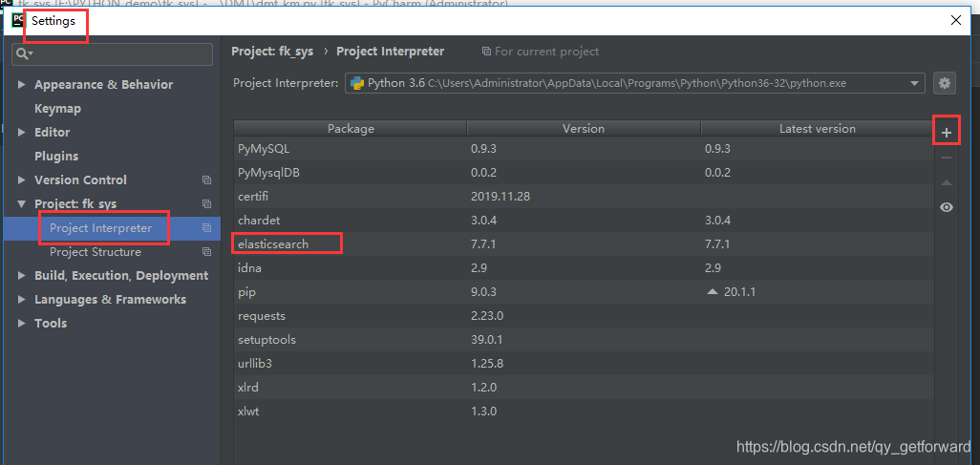The image size is (980, 465).
Task: Click copy icon beside Project: fk_sys
Action: (206, 203)
